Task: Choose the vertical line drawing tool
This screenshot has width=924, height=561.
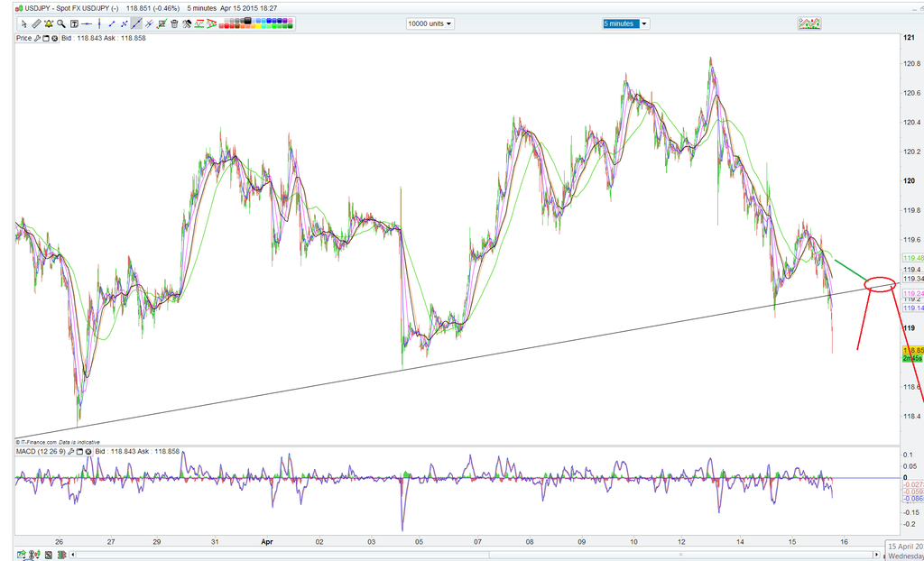Action: point(99,23)
